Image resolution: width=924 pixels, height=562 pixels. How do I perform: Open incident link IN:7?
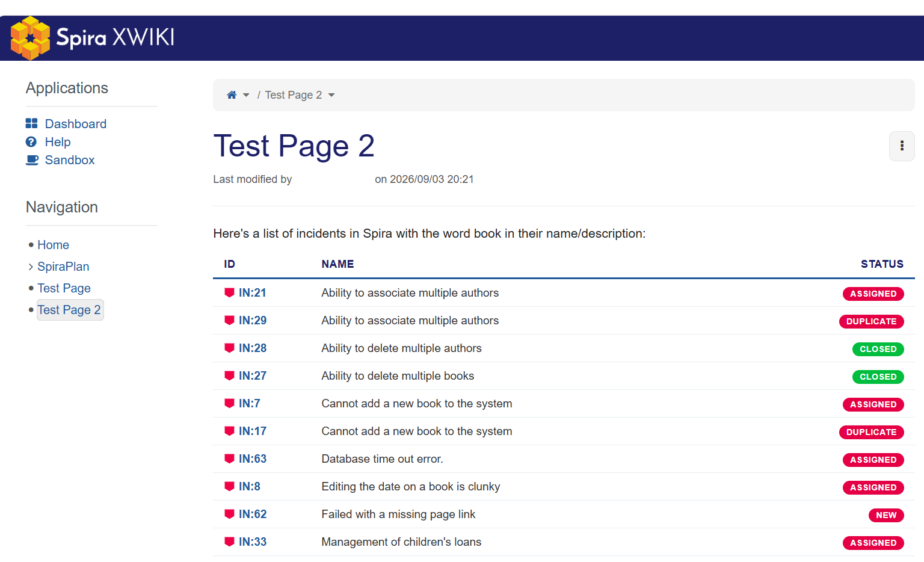point(250,404)
